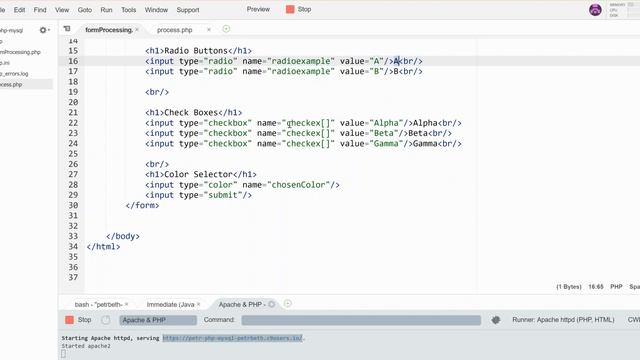Click the chosenColor attribute value on line 28
Viewport: 640px width, 360px height.
coord(298,185)
